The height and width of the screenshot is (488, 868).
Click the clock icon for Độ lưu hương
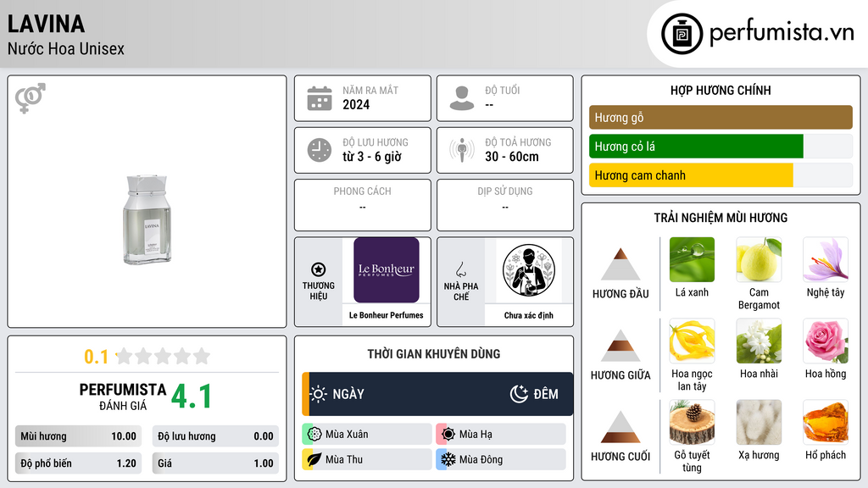click(x=320, y=150)
